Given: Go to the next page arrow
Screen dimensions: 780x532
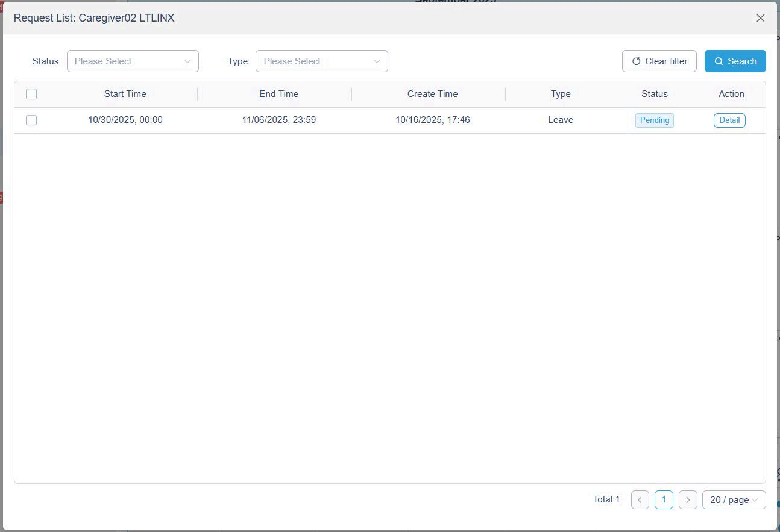Looking at the screenshot, I should click(687, 499).
